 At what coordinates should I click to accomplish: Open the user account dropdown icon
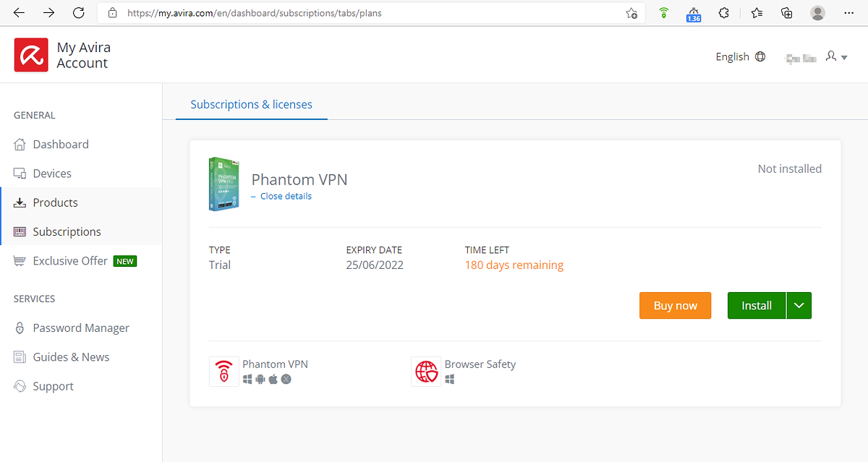pos(837,56)
